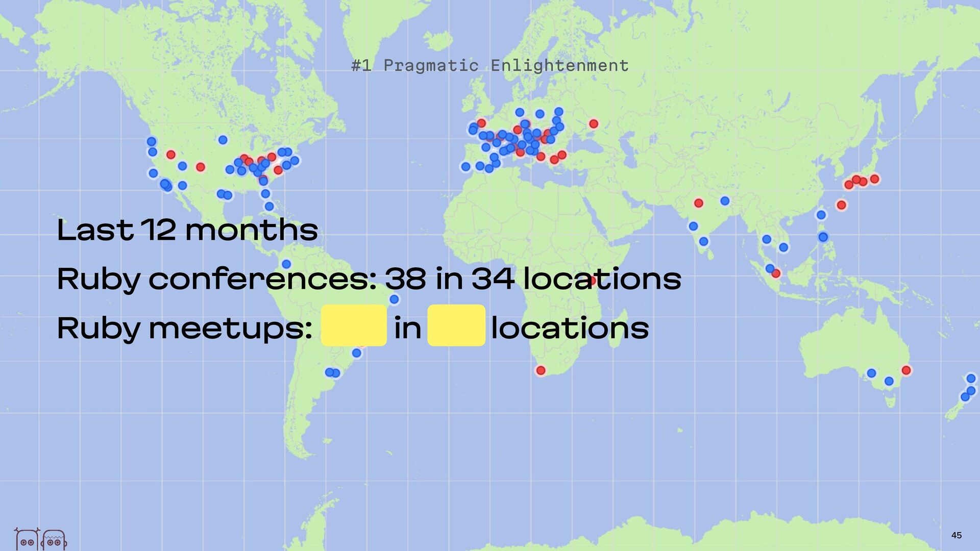The image size is (980, 551).
Task: Select the blue marker in Colombia
Action: (286, 264)
